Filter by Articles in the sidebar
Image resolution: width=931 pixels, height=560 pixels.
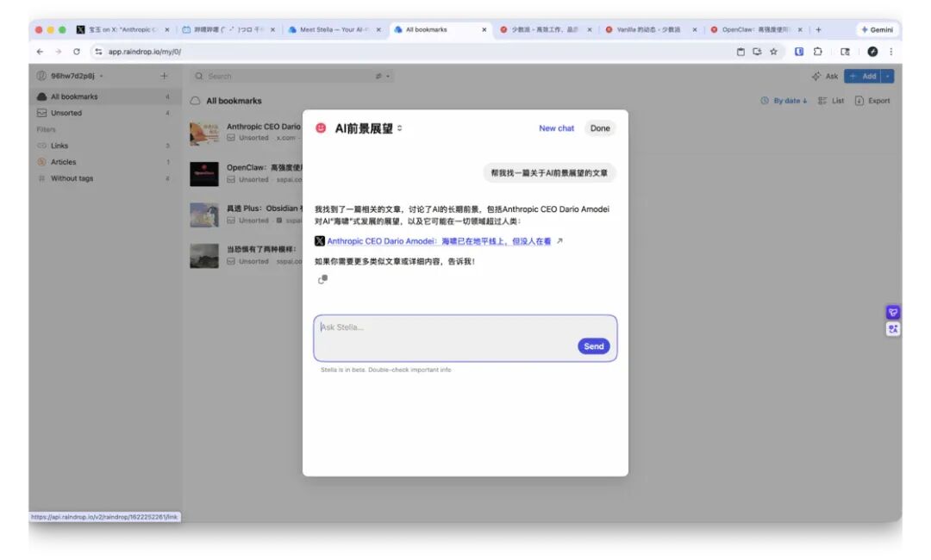coord(104,162)
